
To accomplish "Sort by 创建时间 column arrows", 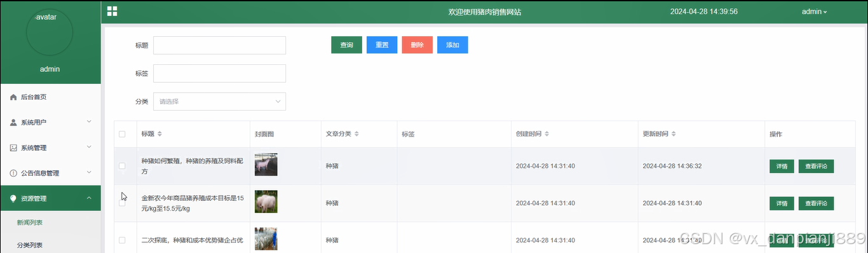I will click(547, 134).
